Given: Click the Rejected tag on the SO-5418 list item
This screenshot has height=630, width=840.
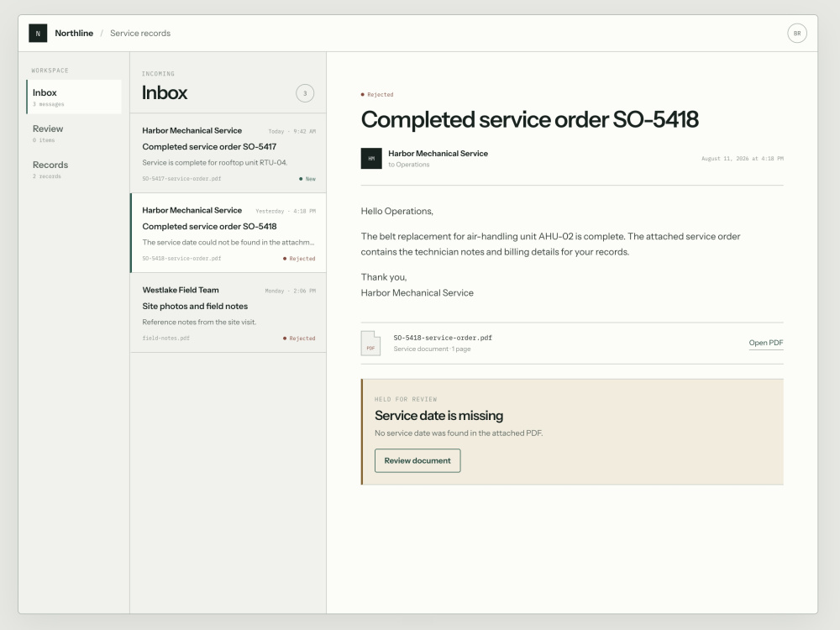Looking at the screenshot, I should 299,259.
